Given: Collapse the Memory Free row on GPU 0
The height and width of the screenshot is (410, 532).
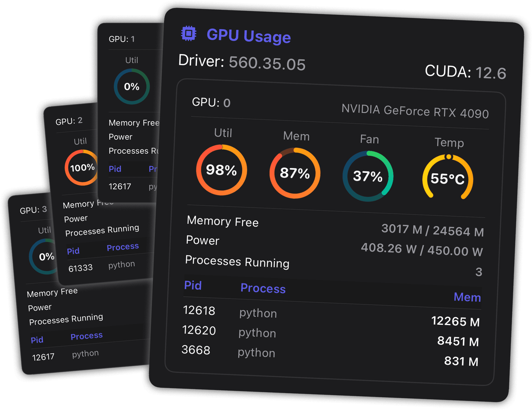Looking at the screenshot, I should coord(222,222).
